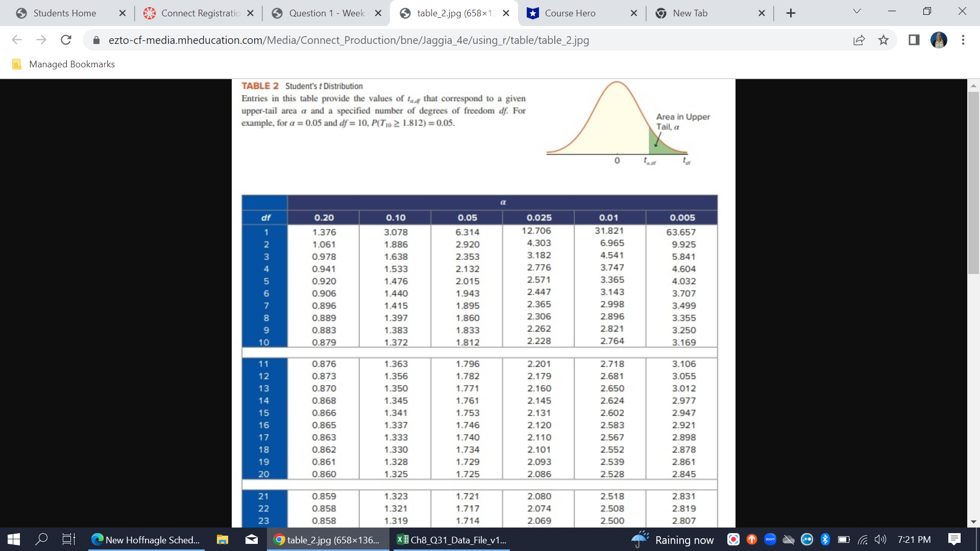Open the tab search chevron
Image resolution: width=980 pixels, height=551 pixels.
point(856,11)
